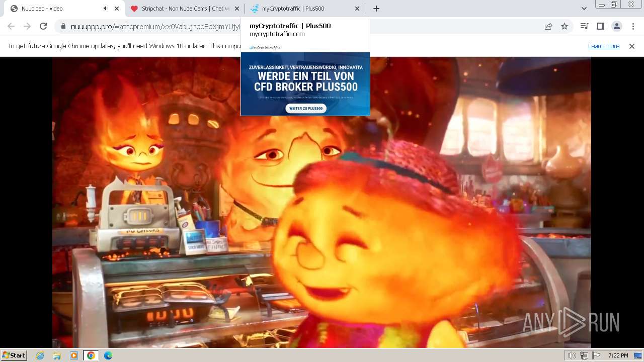
Task: Close the Stripchat tab
Action: click(x=237, y=9)
